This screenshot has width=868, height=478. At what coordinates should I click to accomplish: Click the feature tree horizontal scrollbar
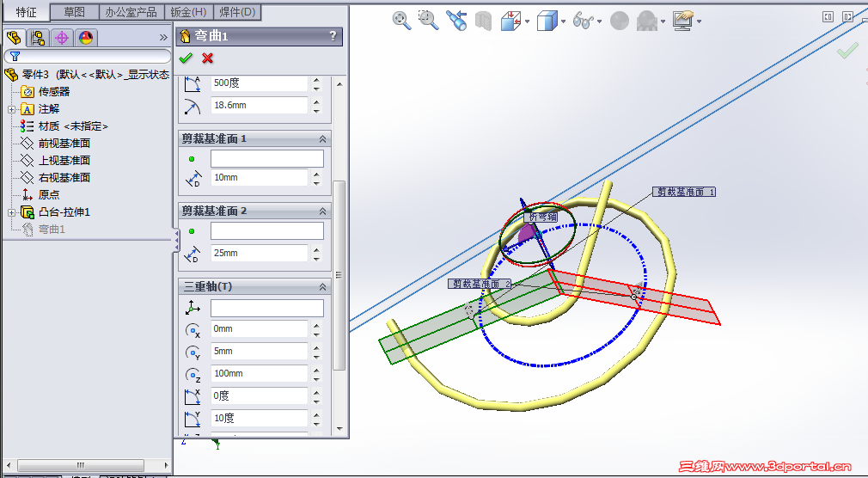coord(81,465)
